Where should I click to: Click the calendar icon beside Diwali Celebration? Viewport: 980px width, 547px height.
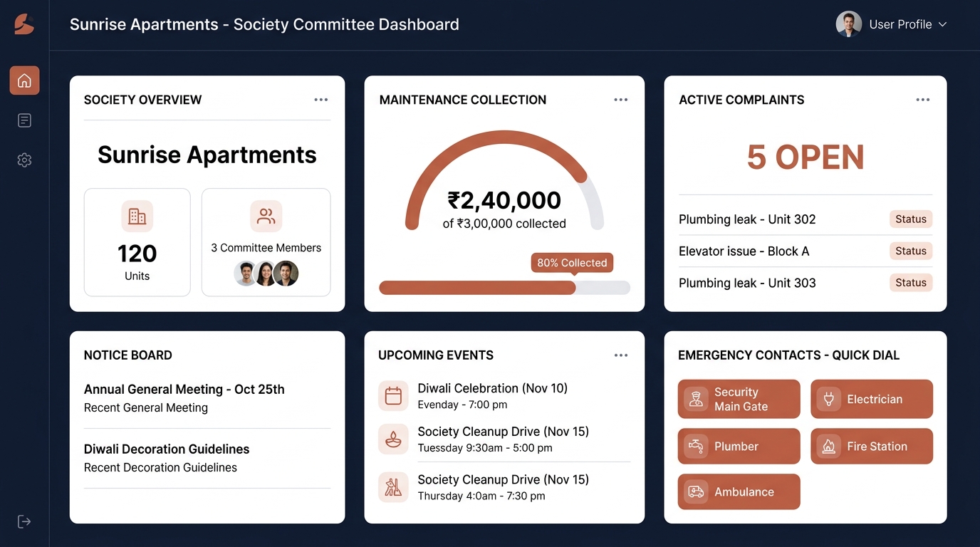(393, 395)
